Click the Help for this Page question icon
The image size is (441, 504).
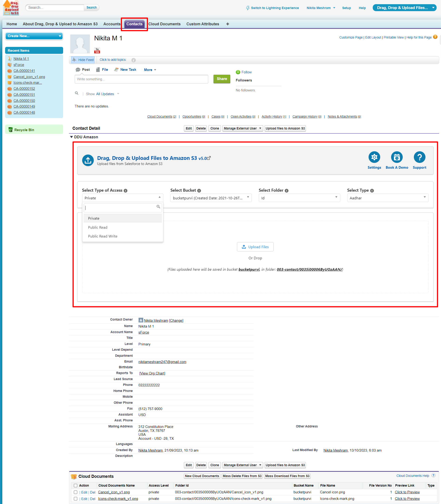[435, 37]
